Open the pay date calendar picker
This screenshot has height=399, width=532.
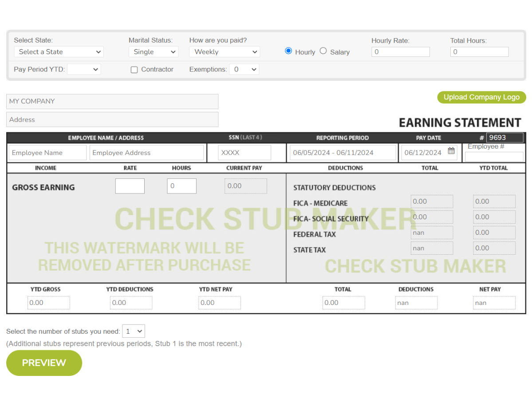(452, 151)
